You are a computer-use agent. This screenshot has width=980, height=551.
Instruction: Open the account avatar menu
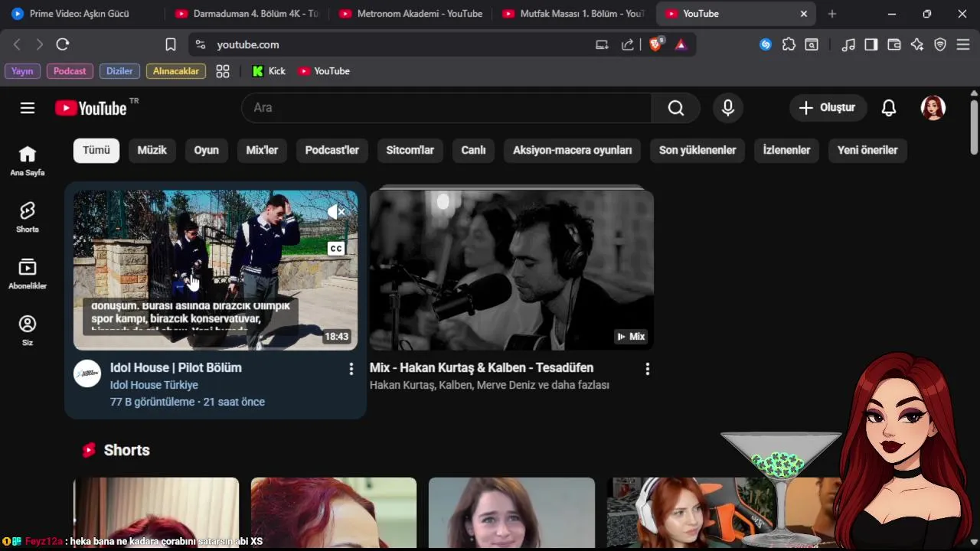click(933, 108)
